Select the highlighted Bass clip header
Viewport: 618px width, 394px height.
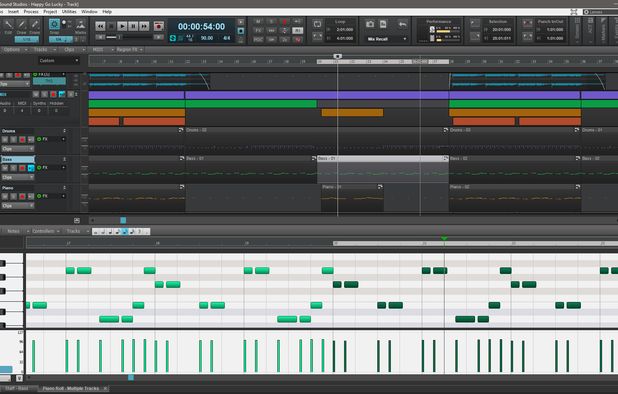point(382,158)
